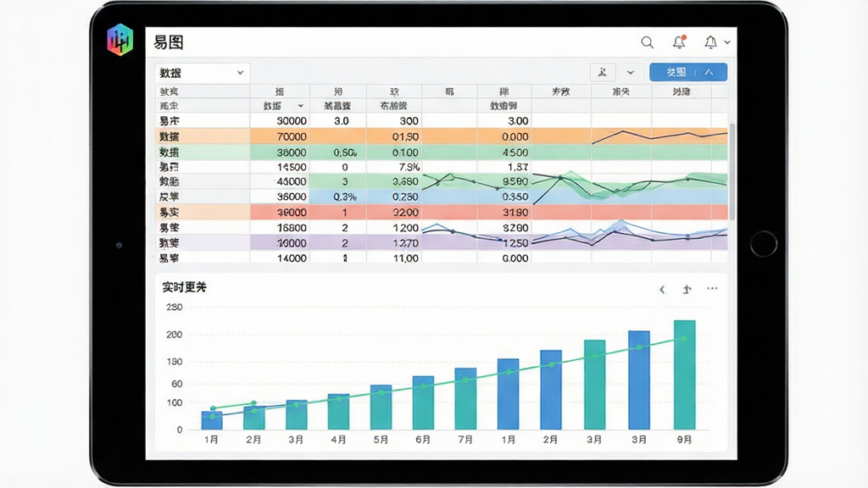Viewport: 868px width, 488px height.
Task: Click the table's vertical scrollbar
Action: 732,171
